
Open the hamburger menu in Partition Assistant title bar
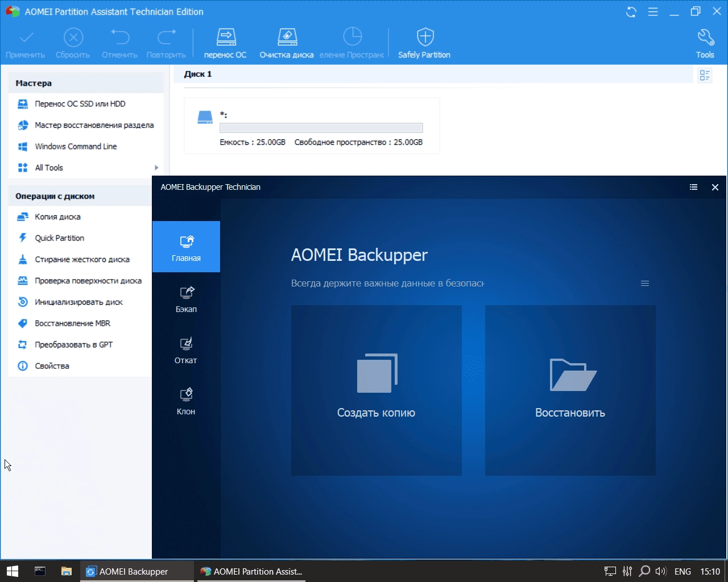(653, 12)
